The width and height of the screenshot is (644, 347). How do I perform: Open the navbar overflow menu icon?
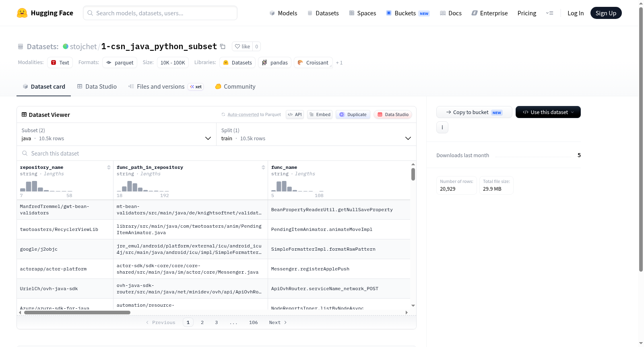[549, 13]
